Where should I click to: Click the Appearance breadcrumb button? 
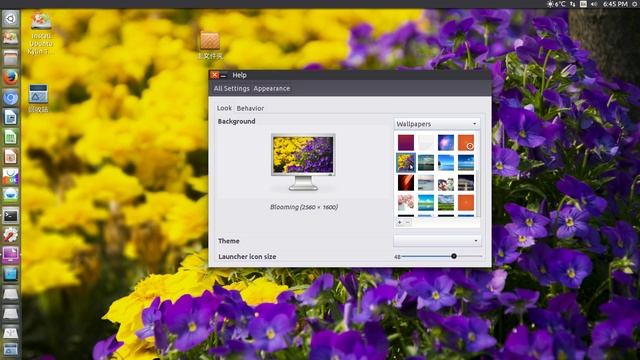272,89
